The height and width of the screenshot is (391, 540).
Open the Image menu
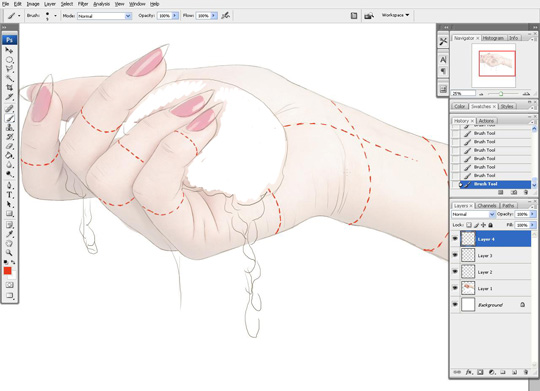pos(33,4)
